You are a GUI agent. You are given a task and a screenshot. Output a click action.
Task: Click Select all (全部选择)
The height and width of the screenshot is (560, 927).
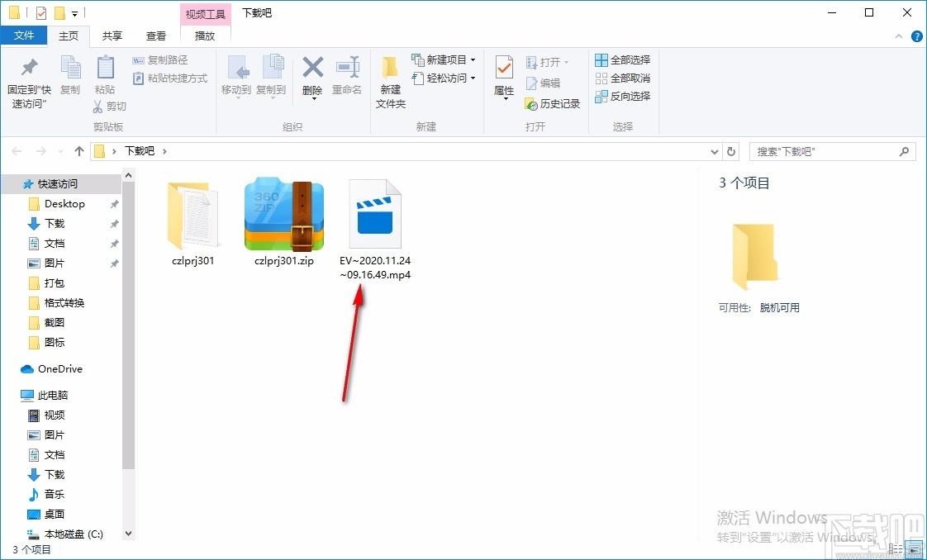(x=623, y=60)
